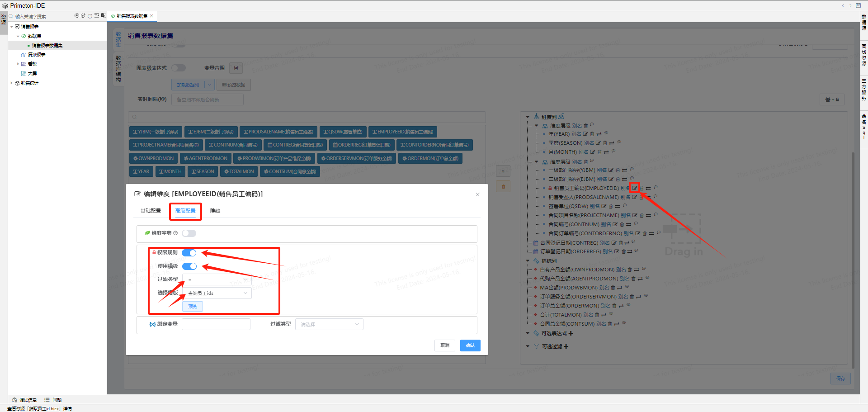
Task: Click trash icon for 合计(TOTALMON)
Action: pyautogui.click(x=597, y=315)
